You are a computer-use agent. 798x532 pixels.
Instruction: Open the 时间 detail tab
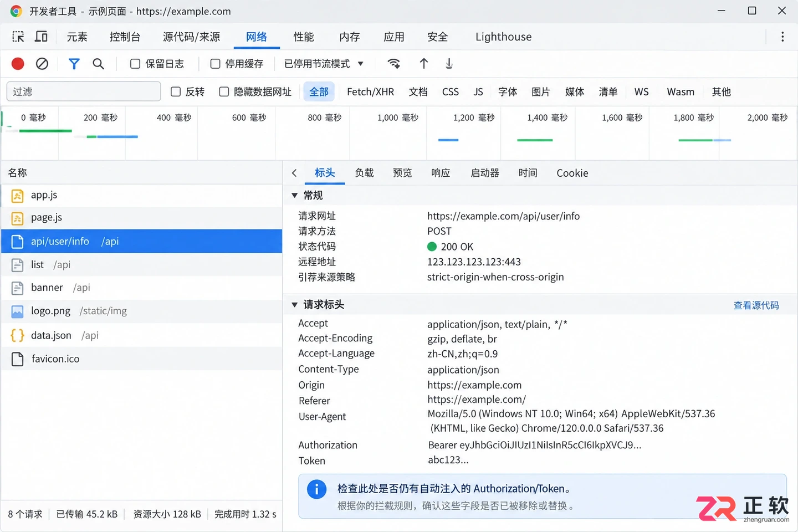pos(528,173)
